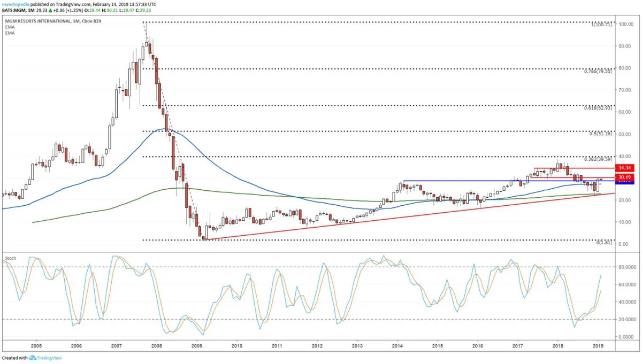The image size is (642, 364).
Task: Click the 2005 year on the time axis
Action: [36, 346]
